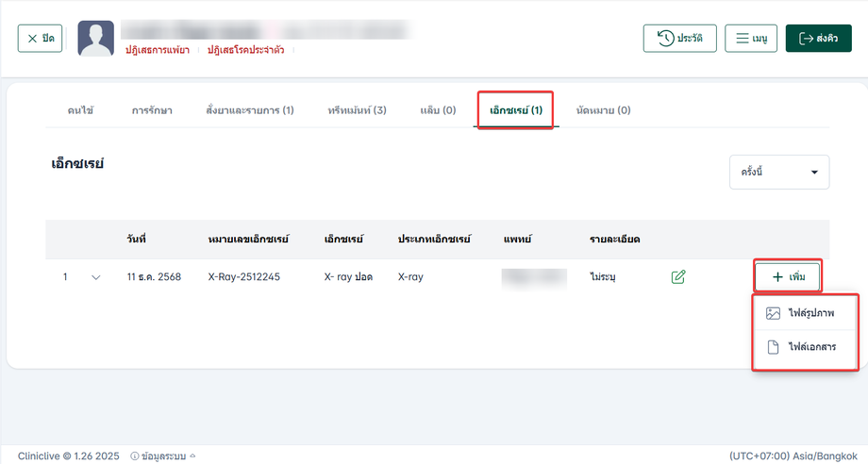Expand row 1 details chevron
The height and width of the screenshot is (464, 868).
point(96,277)
